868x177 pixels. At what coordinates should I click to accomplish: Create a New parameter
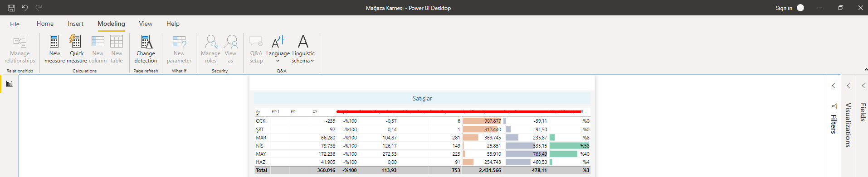179,49
